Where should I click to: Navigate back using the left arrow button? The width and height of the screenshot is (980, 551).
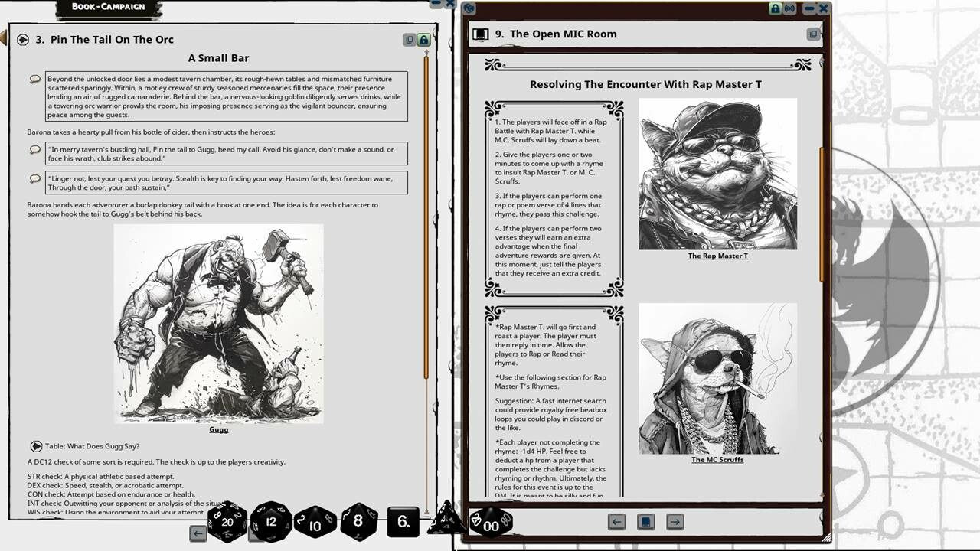tap(616, 521)
